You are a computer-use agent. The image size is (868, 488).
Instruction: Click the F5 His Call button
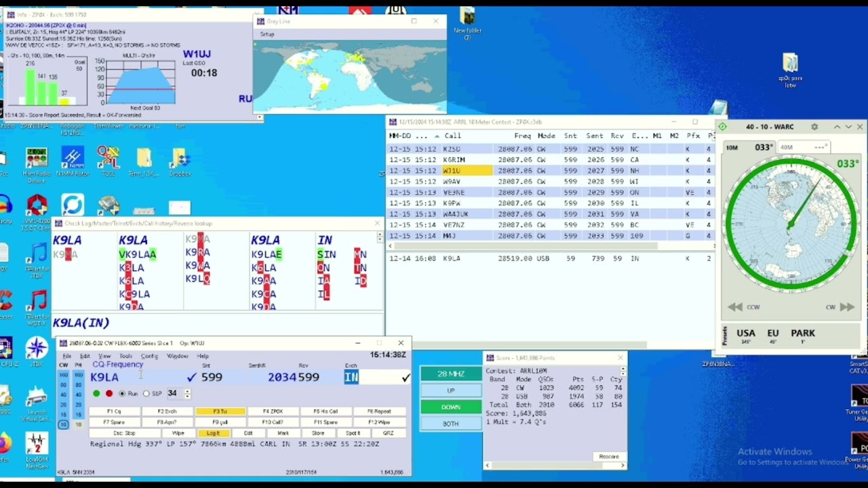point(326,411)
